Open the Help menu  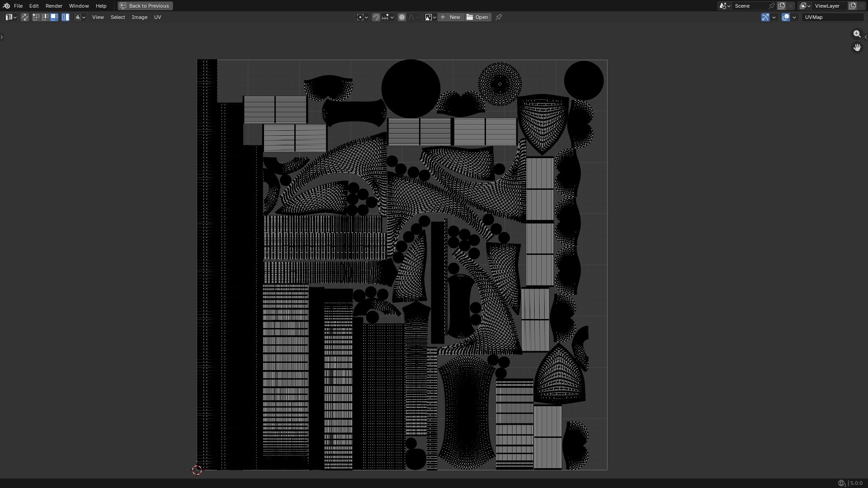coord(101,6)
